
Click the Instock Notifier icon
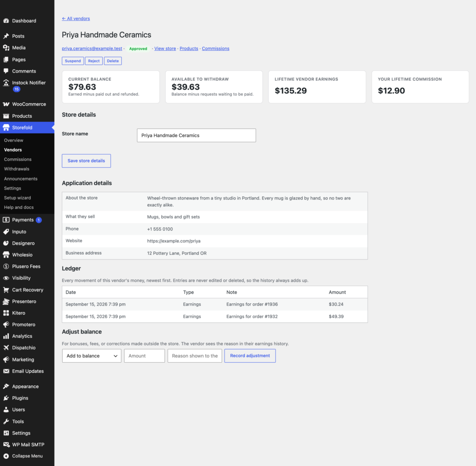(6, 83)
